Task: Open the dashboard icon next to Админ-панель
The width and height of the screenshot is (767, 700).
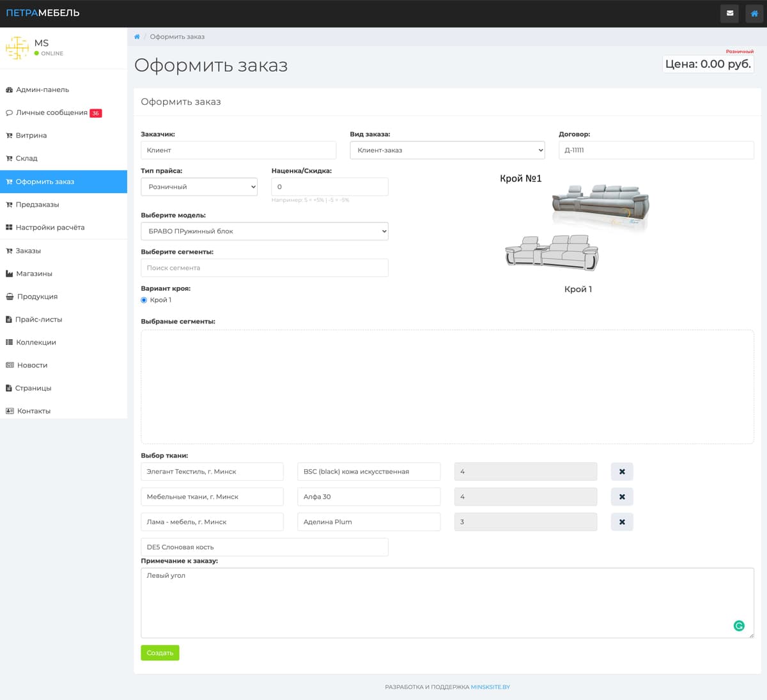Action: 8,89
